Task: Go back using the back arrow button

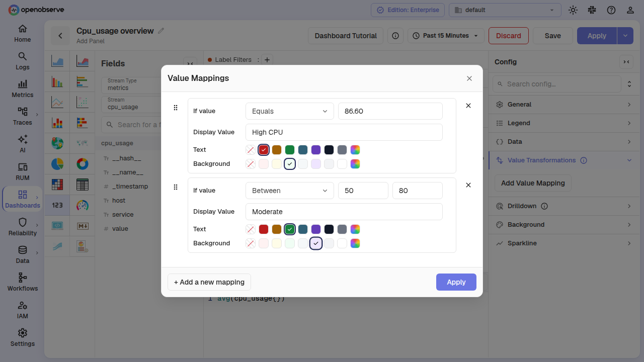Action: coord(60,36)
